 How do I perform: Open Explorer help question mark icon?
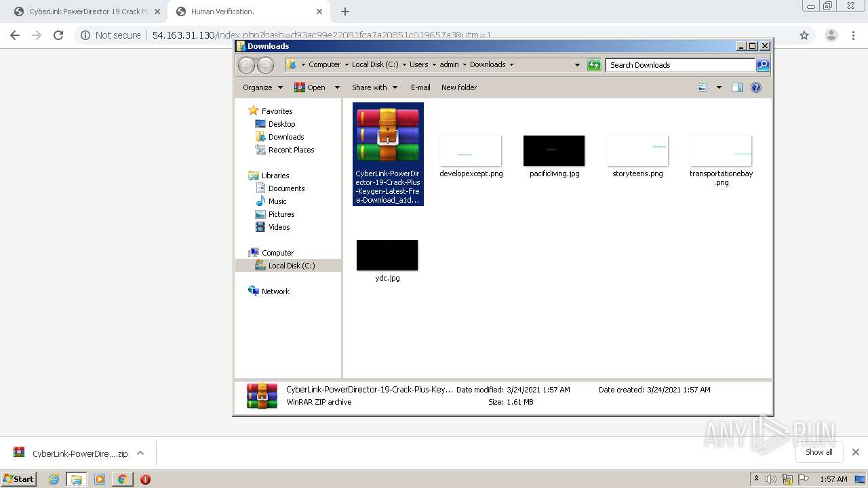pyautogui.click(x=756, y=87)
